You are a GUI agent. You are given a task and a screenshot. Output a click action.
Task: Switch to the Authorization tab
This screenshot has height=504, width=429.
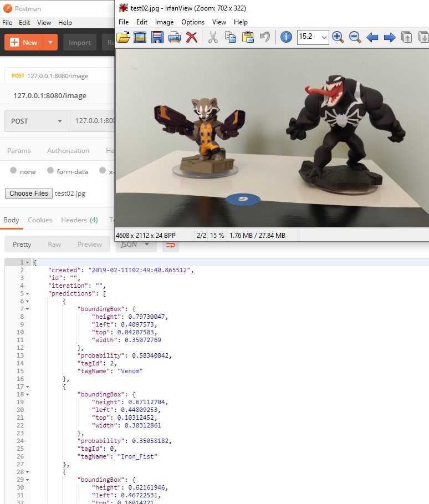[x=68, y=150]
